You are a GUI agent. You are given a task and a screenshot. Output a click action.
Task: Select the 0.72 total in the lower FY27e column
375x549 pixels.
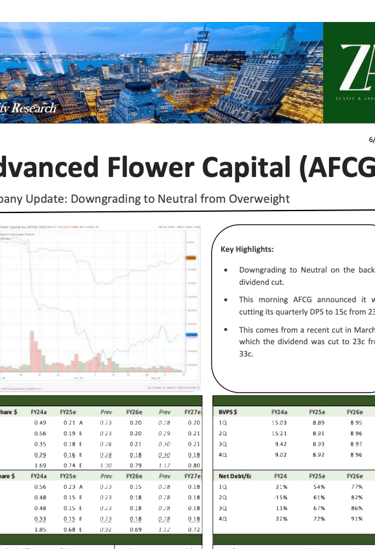[x=194, y=530]
